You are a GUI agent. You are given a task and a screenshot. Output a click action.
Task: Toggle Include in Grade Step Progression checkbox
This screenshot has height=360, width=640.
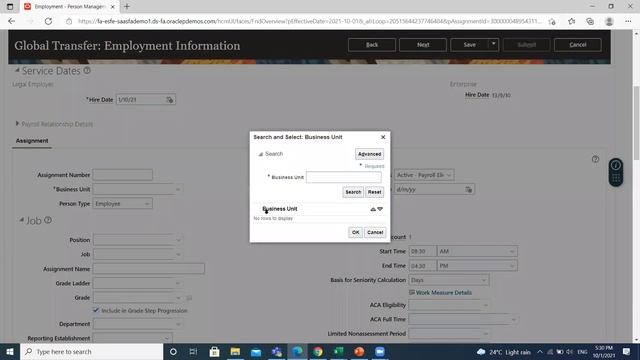(96, 310)
